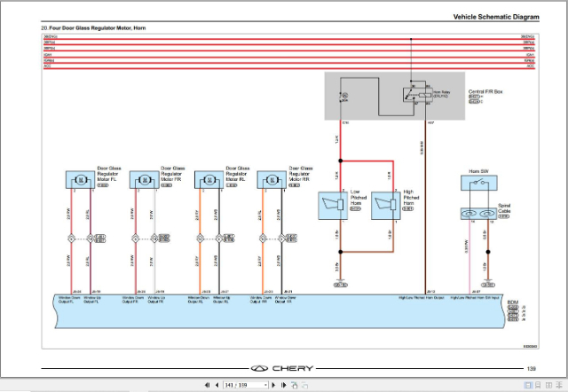
Task: Go to the first page
Action: (207, 385)
